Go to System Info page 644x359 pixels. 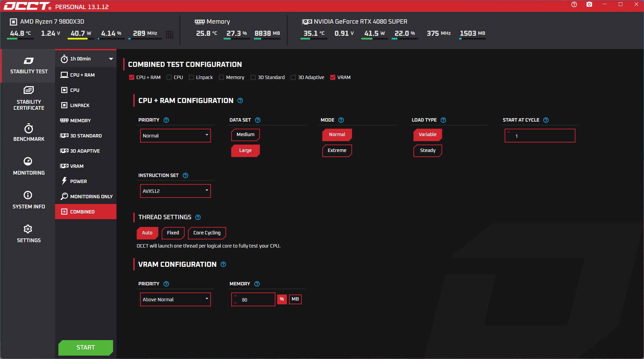(x=29, y=200)
